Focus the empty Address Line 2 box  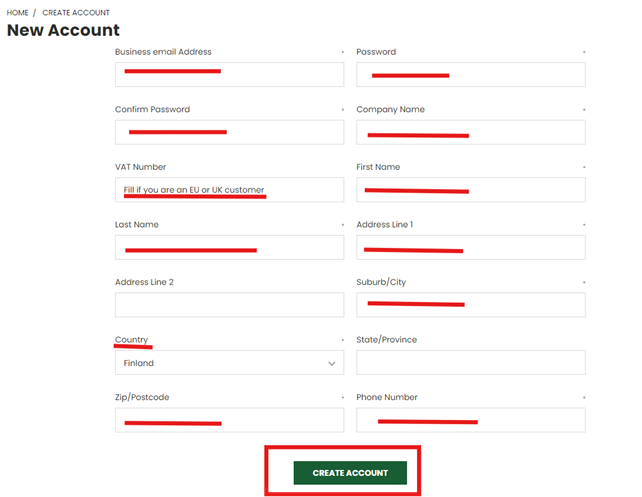click(229, 305)
